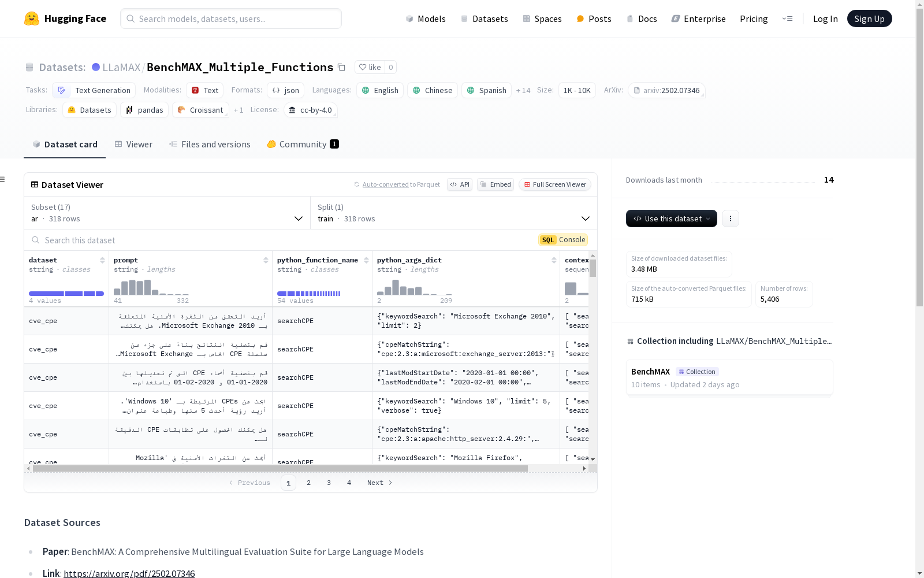This screenshot has height=578, width=924.
Task: Open Posts in the navigation
Action: [594, 18]
